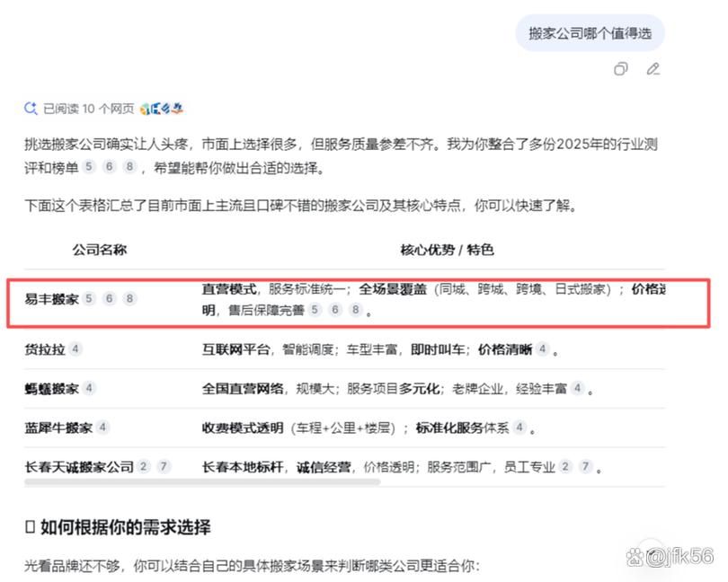Click the bold 全国直营网络 text
Viewport: 728px width, 582px height.
(243, 388)
